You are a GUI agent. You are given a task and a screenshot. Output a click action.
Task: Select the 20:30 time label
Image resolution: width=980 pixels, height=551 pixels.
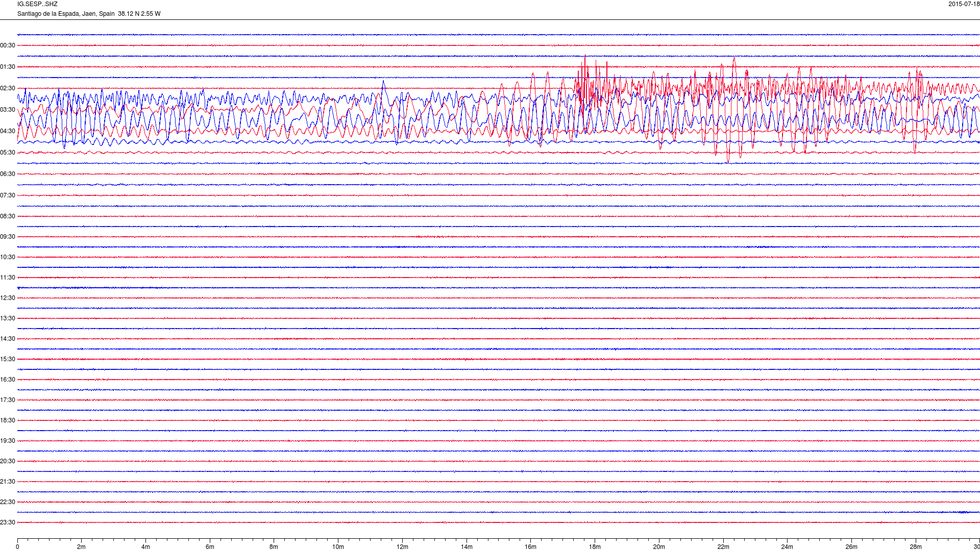click(x=8, y=461)
